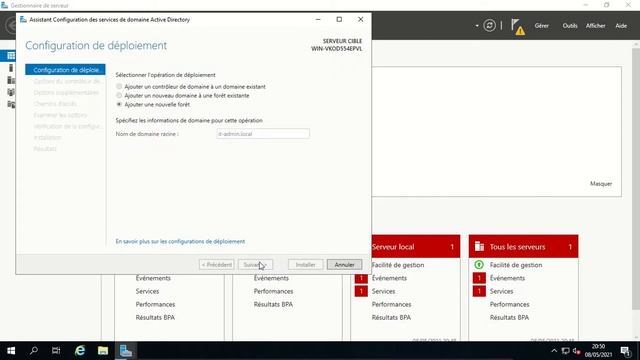Click Server Manager vertical scrollbar
The image size is (640, 360).
(x=636, y=178)
